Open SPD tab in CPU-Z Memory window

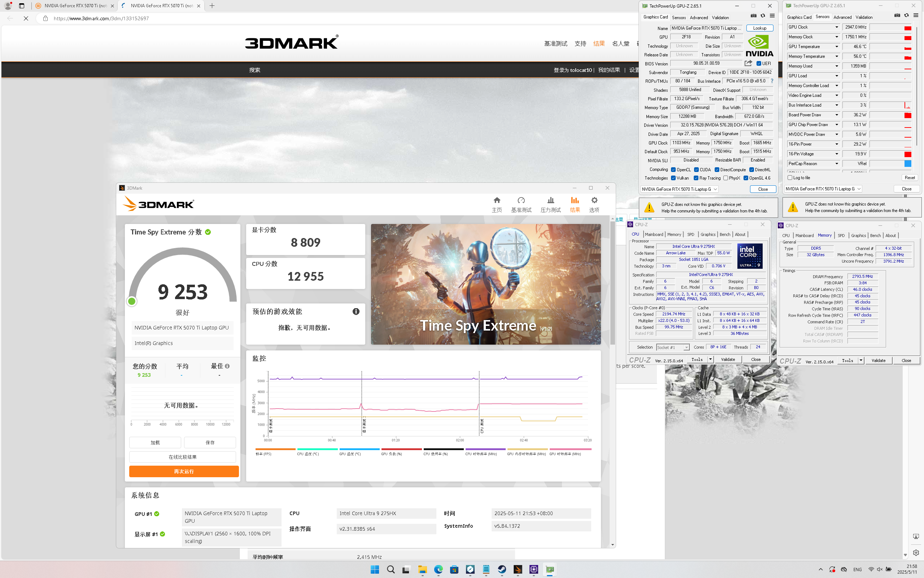(841, 236)
